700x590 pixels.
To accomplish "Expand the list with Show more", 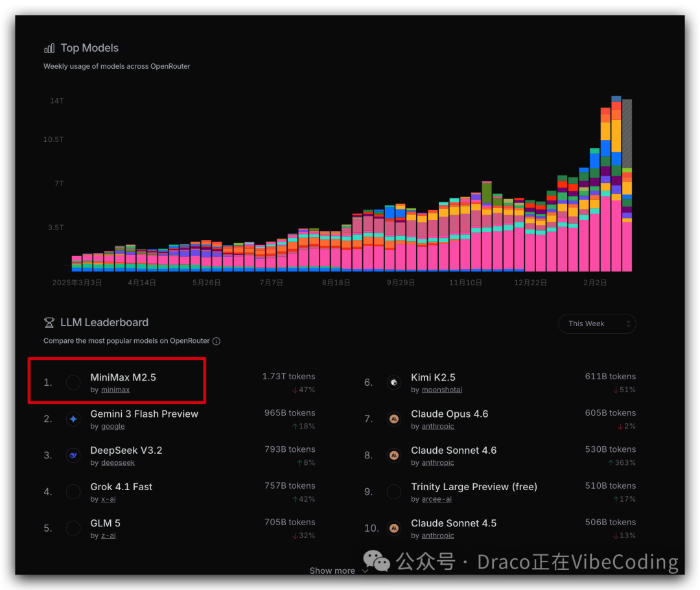I will (x=338, y=571).
